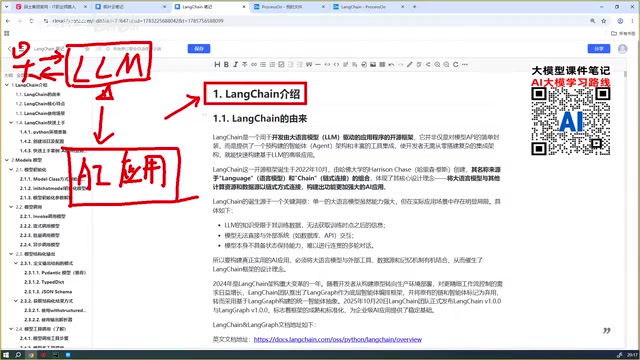This screenshot has width=640, height=360.
Task: Apply heading format with H icon
Action: click(x=217, y=64)
